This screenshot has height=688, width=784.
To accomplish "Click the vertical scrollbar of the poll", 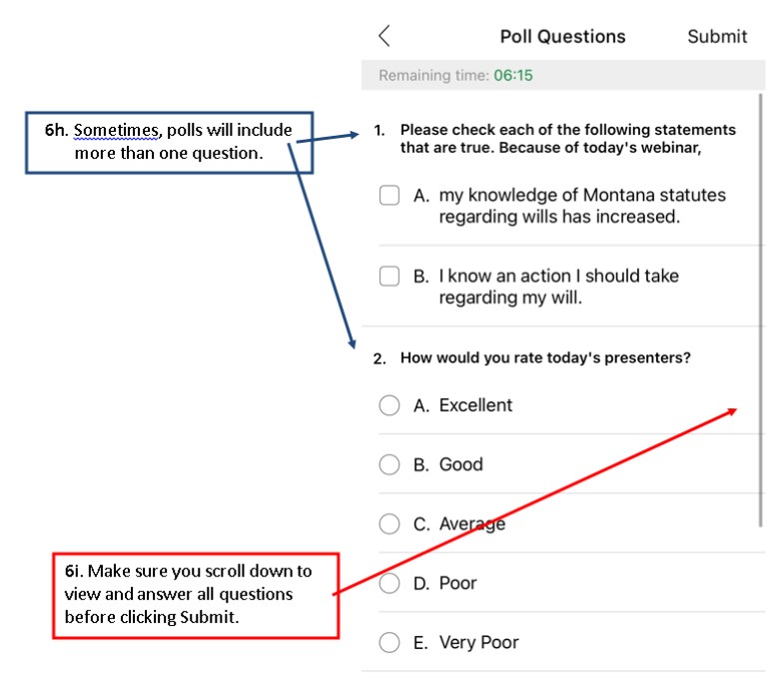I will click(x=761, y=310).
